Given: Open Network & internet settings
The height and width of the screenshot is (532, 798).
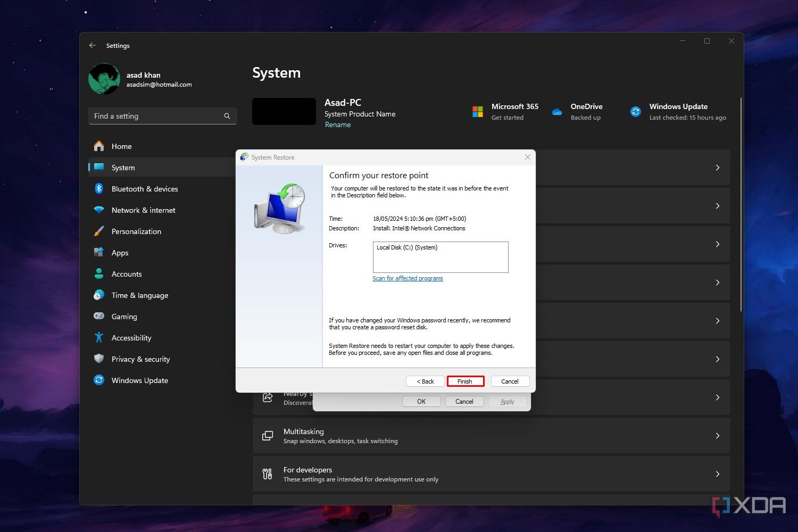Looking at the screenshot, I should [162, 210].
